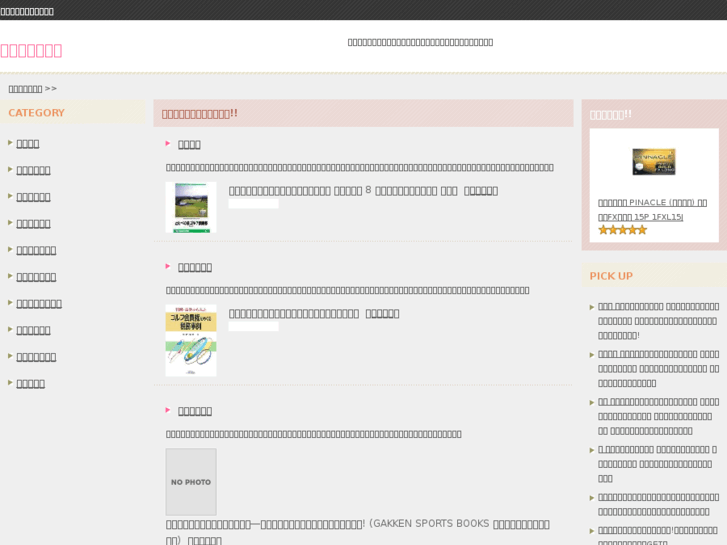Image resolution: width=727 pixels, height=545 pixels.
Task: Open the PINACLE 15P golf ball link
Action: pyautogui.click(x=652, y=210)
